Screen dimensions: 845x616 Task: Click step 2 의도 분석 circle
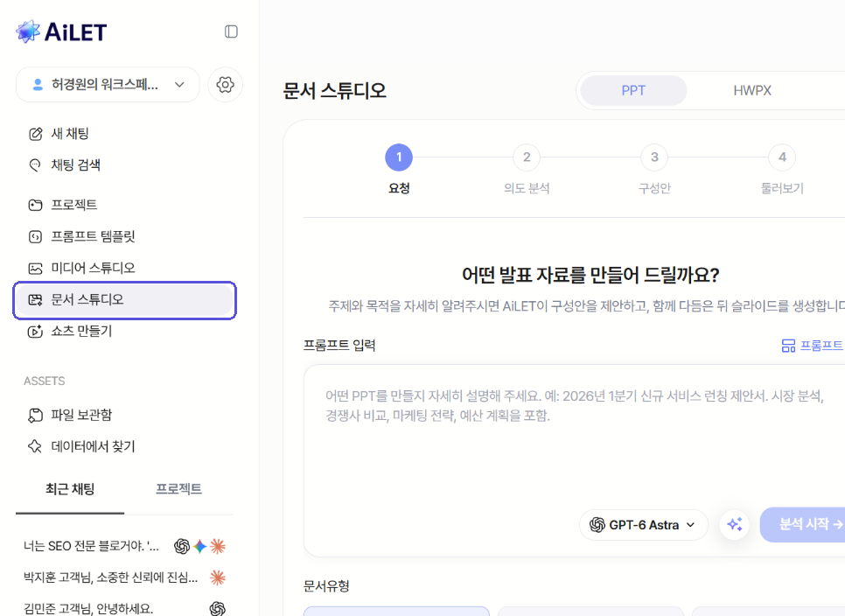coord(527,157)
